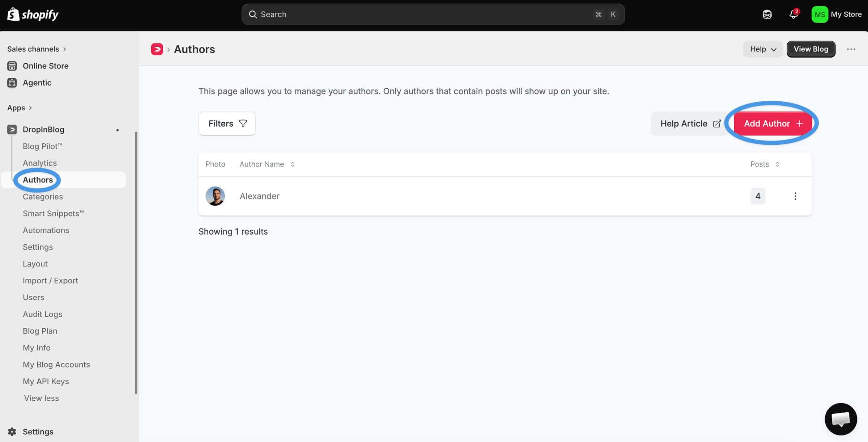This screenshot has height=442, width=868.
Task: Click Alexander's author photo
Action: (x=215, y=196)
